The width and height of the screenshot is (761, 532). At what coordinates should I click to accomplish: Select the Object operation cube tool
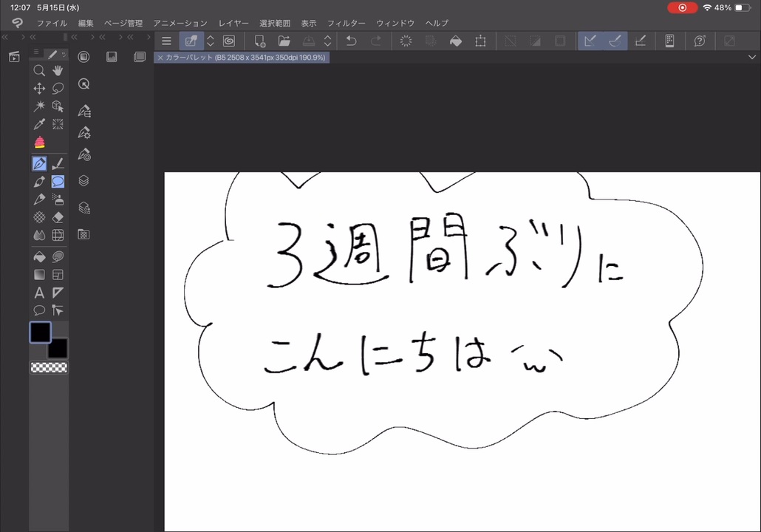(x=58, y=106)
